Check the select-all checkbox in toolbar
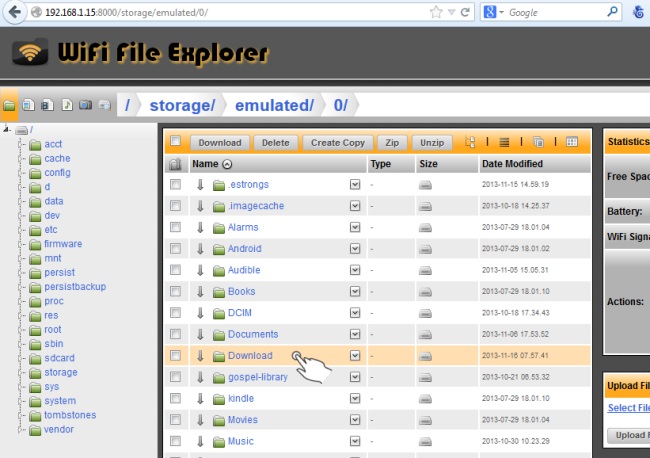 pyautogui.click(x=176, y=142)
